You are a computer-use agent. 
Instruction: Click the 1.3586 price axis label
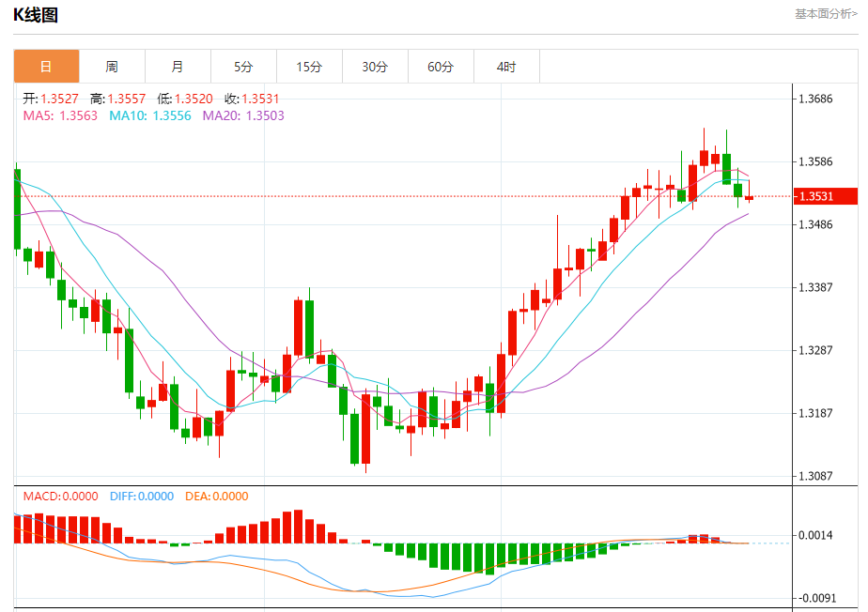tap(815, 161)
